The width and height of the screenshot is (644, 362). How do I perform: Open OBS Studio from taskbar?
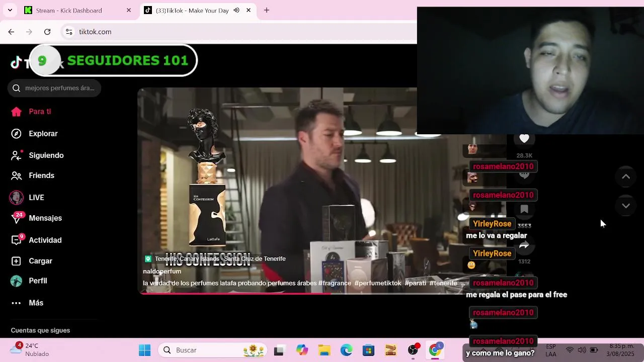point(413,350)
